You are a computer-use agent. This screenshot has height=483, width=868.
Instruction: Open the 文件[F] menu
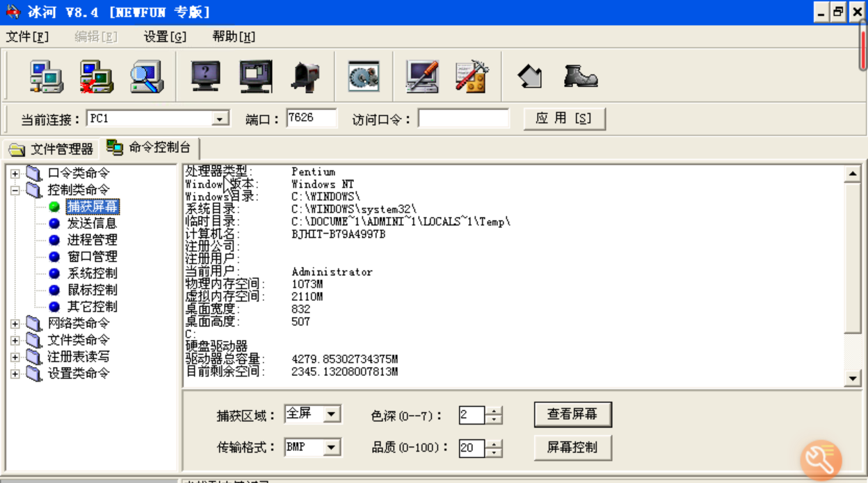coord(27,37)
